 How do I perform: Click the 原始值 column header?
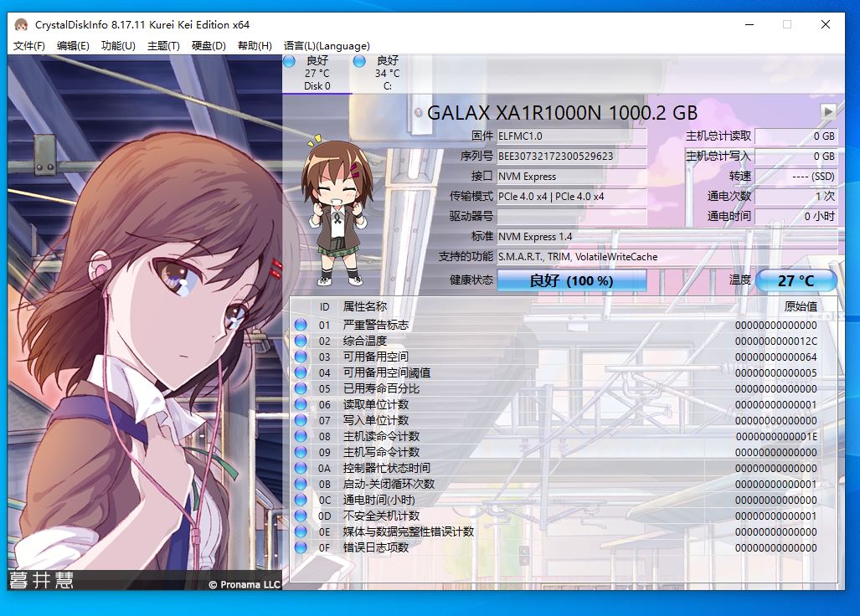801,306
